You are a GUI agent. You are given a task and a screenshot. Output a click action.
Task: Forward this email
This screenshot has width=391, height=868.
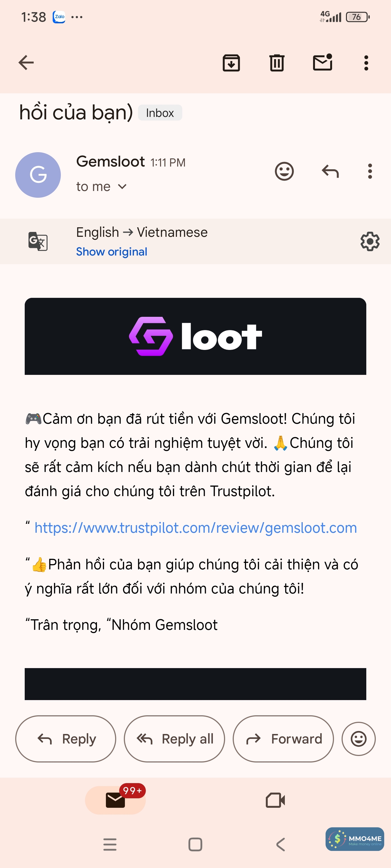coord(283,739)
